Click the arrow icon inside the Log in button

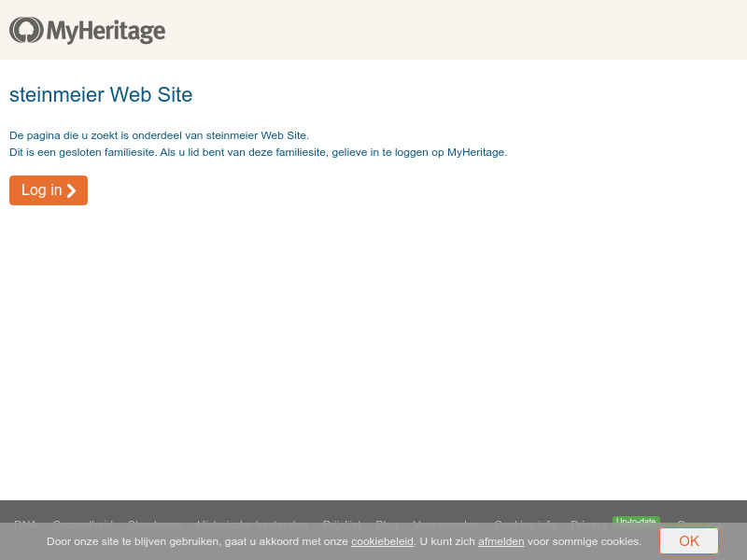(72, 190)
